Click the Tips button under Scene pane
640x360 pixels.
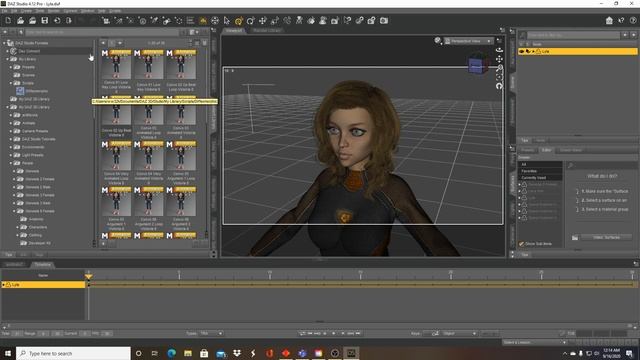[x=525, y=140]
